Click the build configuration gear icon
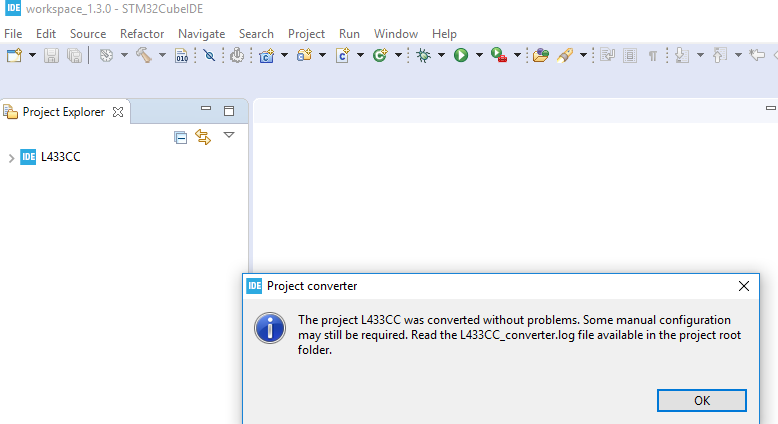778x424 pixels. (106, 55)
